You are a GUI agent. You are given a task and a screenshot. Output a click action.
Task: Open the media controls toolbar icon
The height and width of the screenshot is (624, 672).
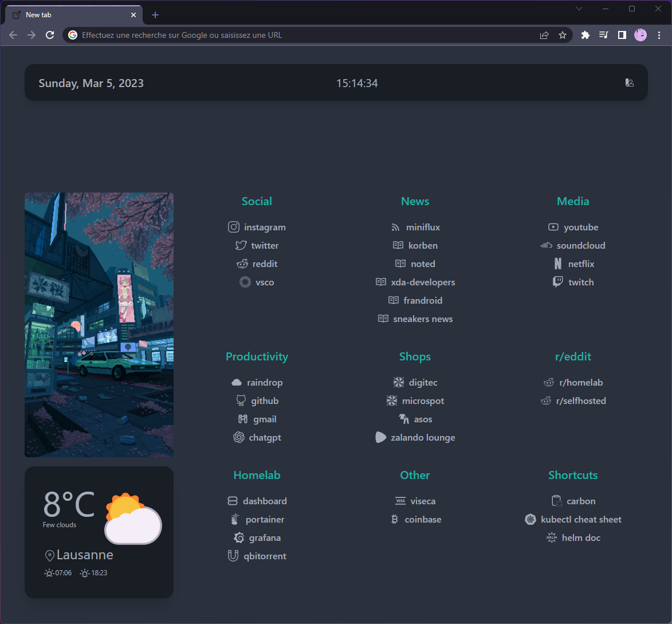(x=603, y=35)
